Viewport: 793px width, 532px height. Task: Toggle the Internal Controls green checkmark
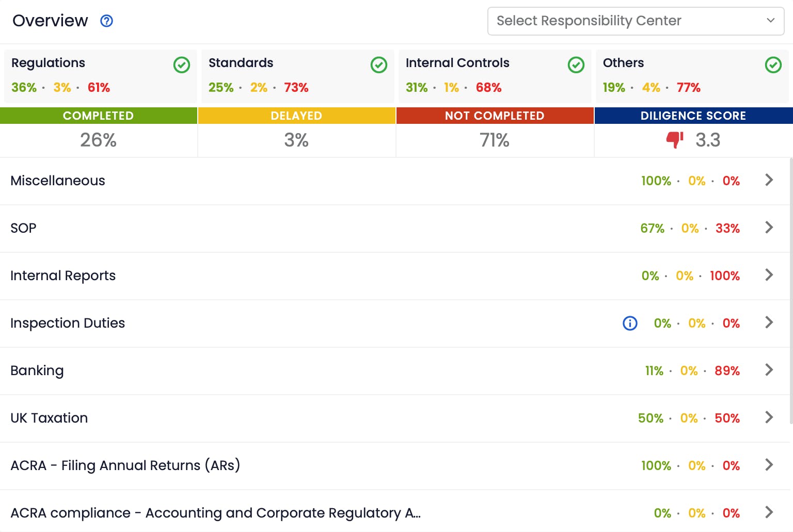point(576,65)
